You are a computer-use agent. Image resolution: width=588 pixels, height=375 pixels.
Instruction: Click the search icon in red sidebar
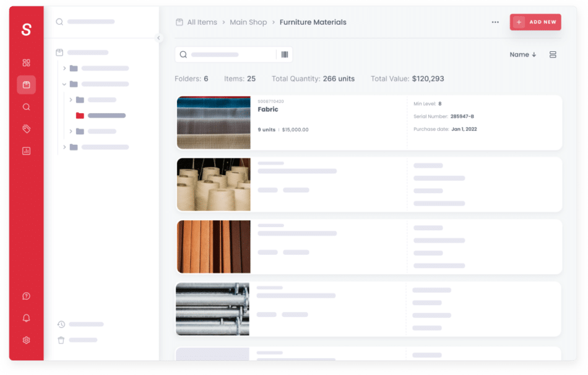point(26,106)
